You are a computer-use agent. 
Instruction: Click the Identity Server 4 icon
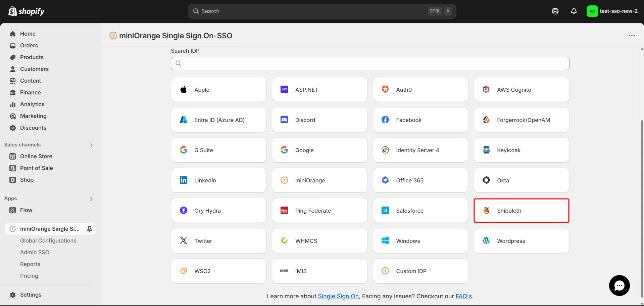(385, 150)
